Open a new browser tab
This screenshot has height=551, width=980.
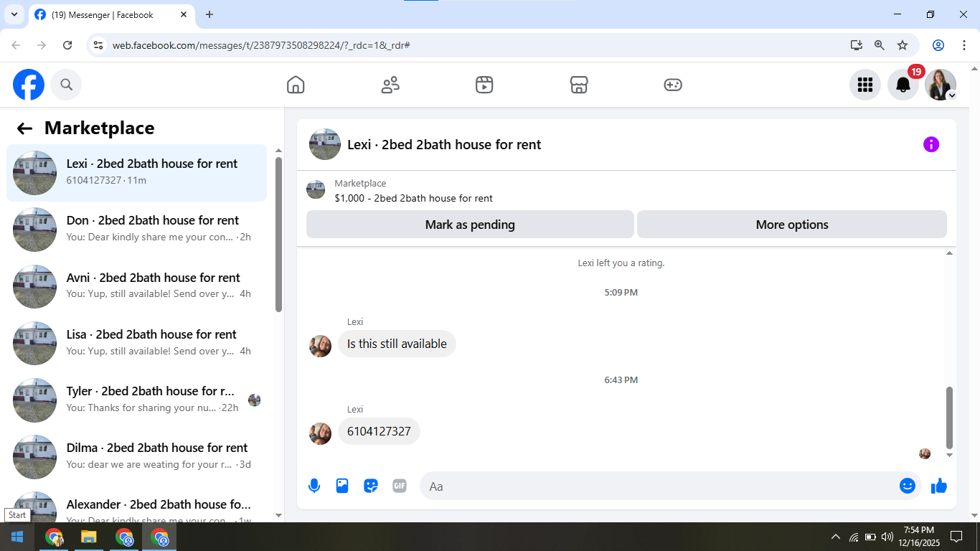coord(209,14)
